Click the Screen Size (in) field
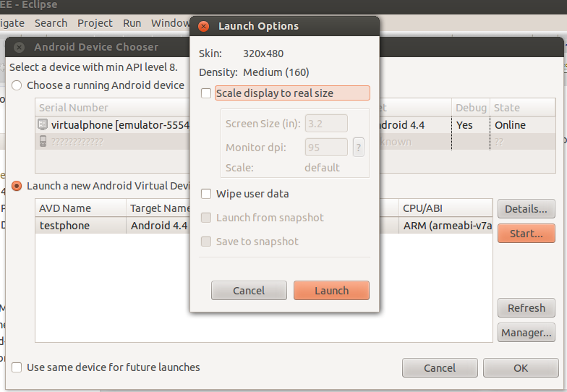The height and width of the screenshot is (392, 567). tap(326, 124)
